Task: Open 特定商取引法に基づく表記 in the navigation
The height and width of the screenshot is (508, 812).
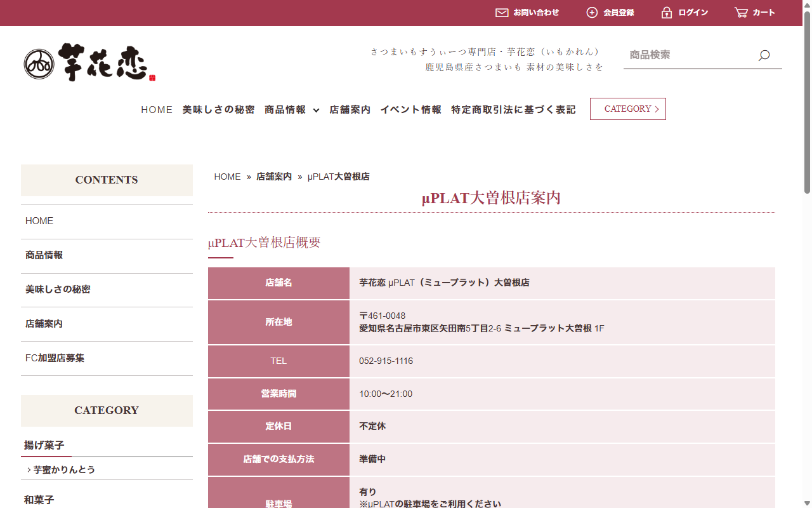Action: point(514,109)
